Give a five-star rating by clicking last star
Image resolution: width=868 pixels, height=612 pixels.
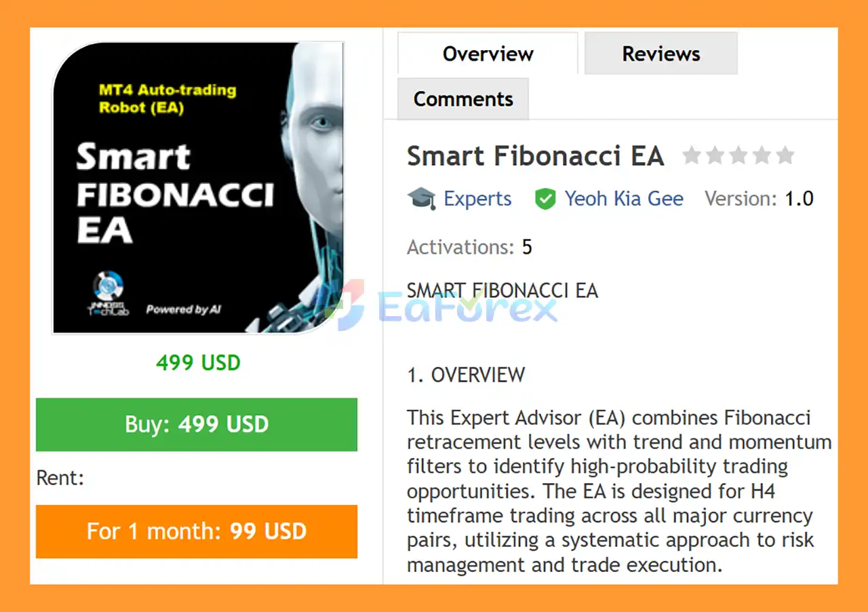(x=785, y=155)
